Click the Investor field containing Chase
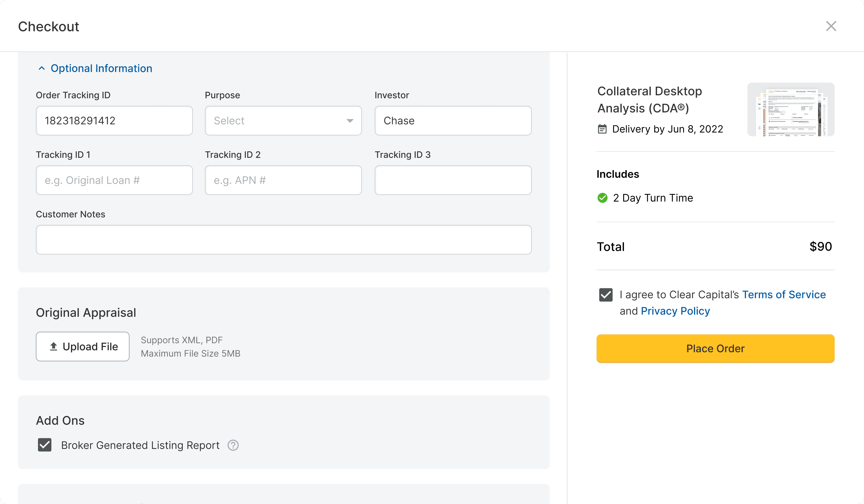 [x=453, y=121]
